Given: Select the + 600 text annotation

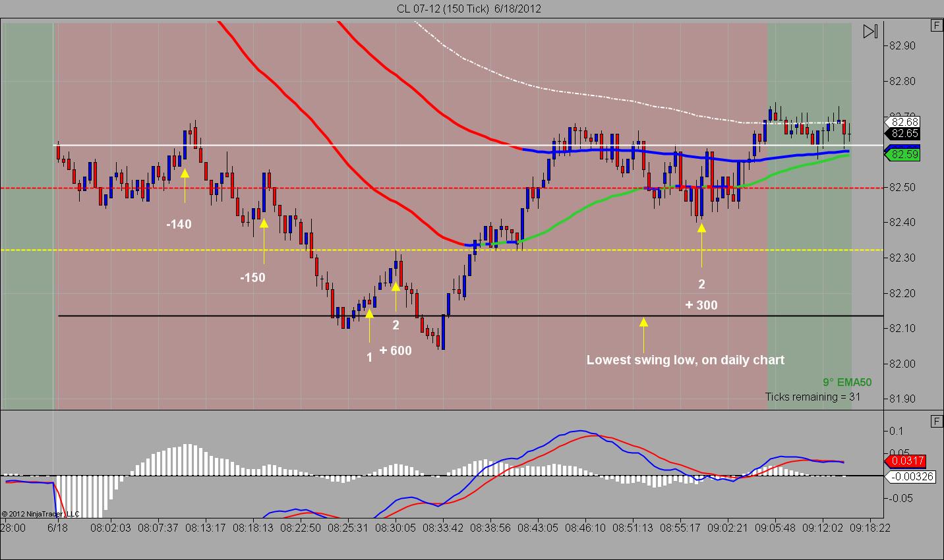Looking at the screenshot, I should click(x=396, y=351).
